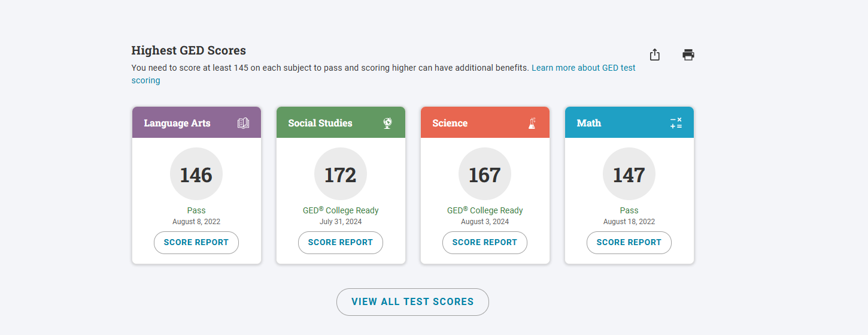Open the Math score report
Viewport: 868px width, 335px height.
coord(629,243)
